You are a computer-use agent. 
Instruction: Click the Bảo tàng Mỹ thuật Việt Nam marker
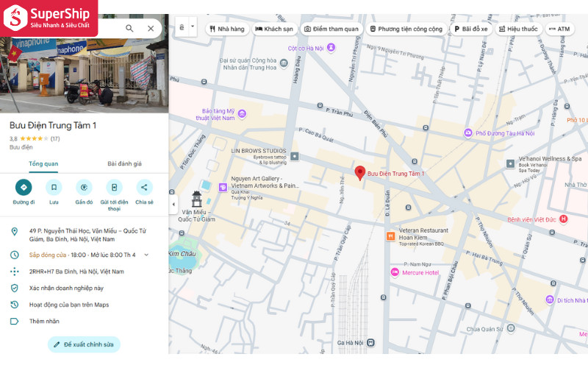pos(243,113)
